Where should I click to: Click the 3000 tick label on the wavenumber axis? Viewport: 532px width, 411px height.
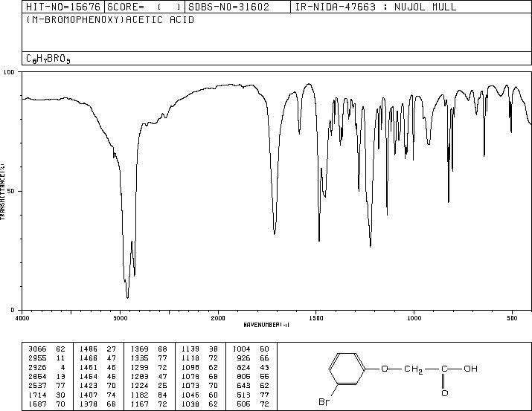point(121,317)
